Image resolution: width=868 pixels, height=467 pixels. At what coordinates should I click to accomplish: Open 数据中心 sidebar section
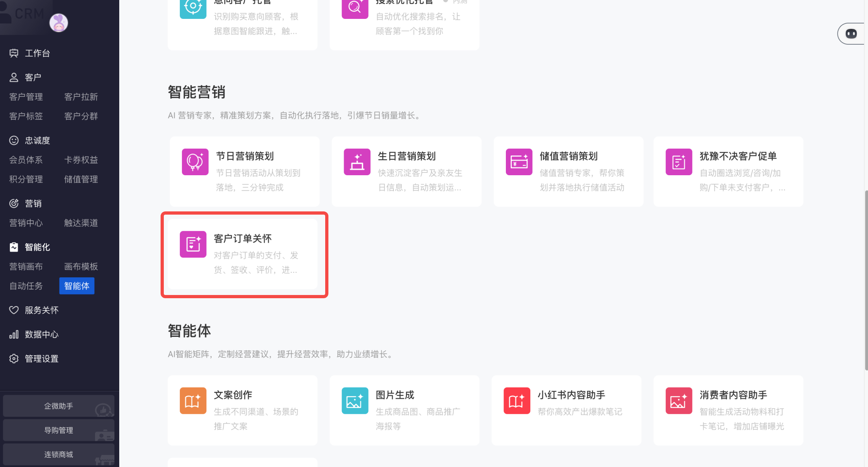[41, 334]
